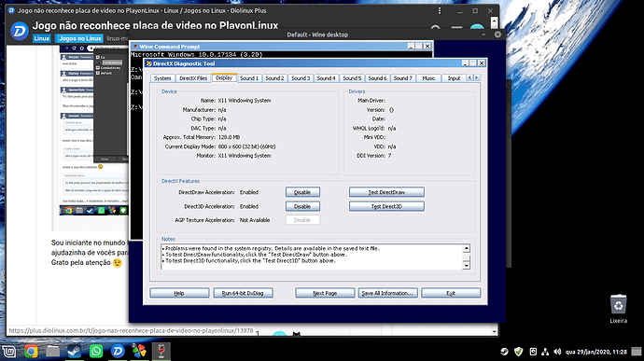Open the embedded screenshot in the forum post
The image size is (644, 361).
[x=93, y=131]
